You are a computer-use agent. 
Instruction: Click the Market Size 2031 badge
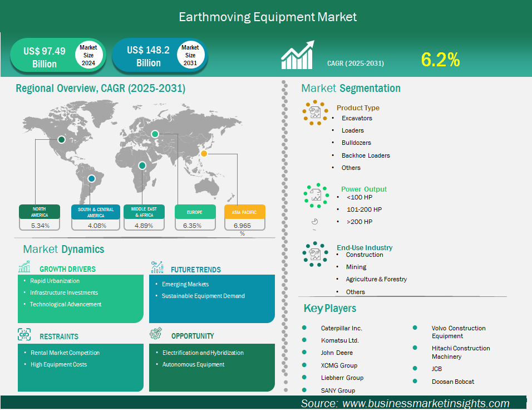[190, 55]
